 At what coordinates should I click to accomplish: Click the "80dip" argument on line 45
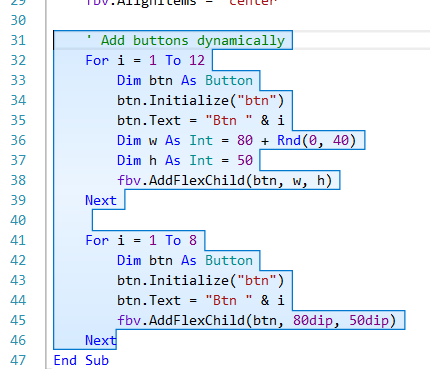click(313, 320)
